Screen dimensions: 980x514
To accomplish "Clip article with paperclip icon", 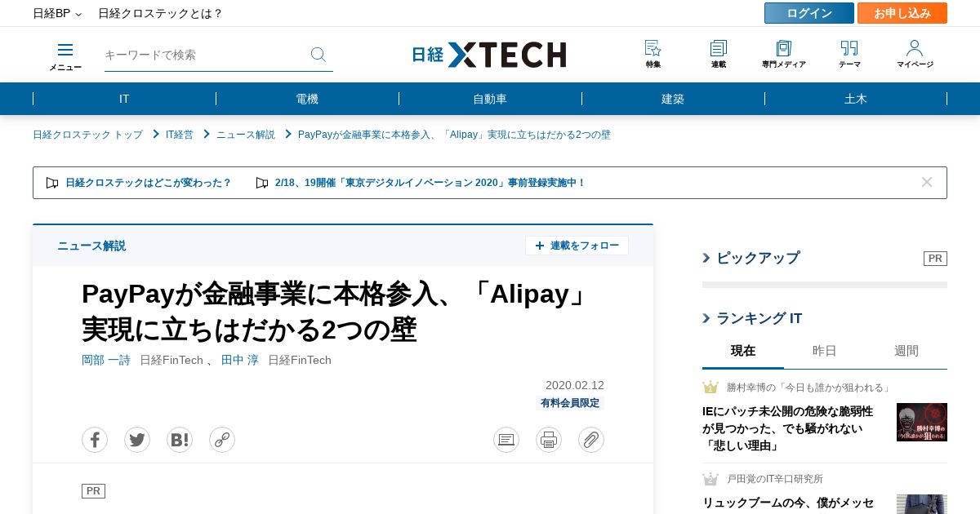I will click(591, 440).
